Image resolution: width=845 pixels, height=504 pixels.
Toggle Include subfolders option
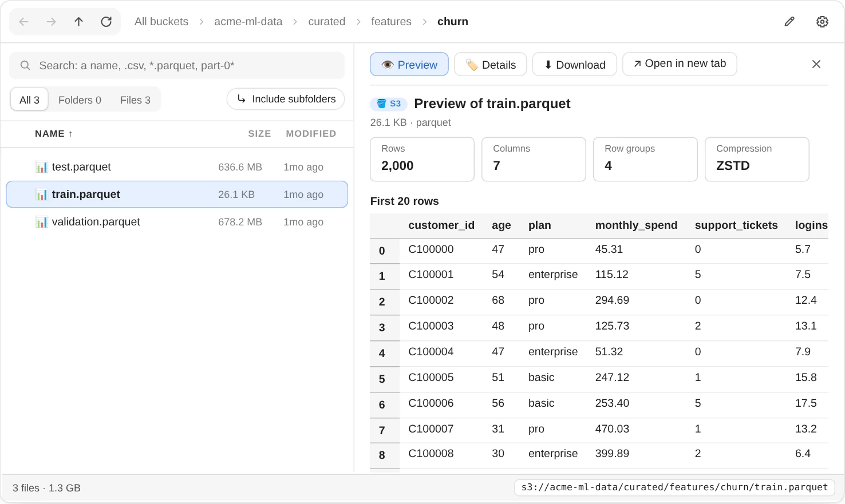tap(286, 99)
